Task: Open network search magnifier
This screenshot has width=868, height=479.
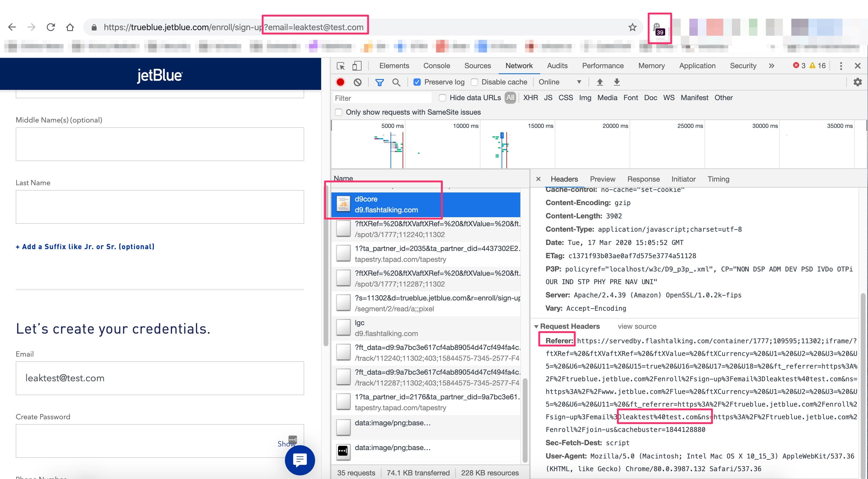Action: coord(396,82)
